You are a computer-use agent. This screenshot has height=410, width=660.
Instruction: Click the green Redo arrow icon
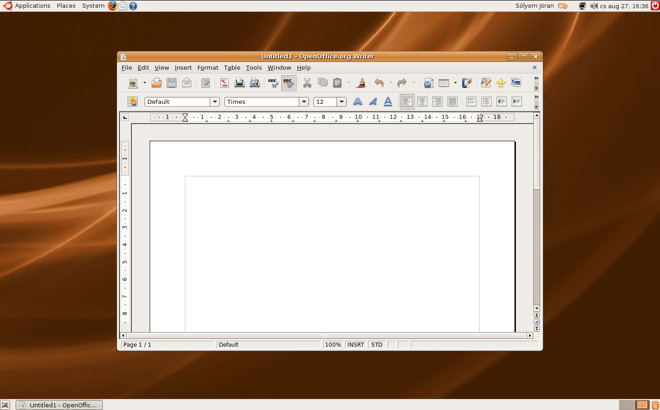pos(402,83)
